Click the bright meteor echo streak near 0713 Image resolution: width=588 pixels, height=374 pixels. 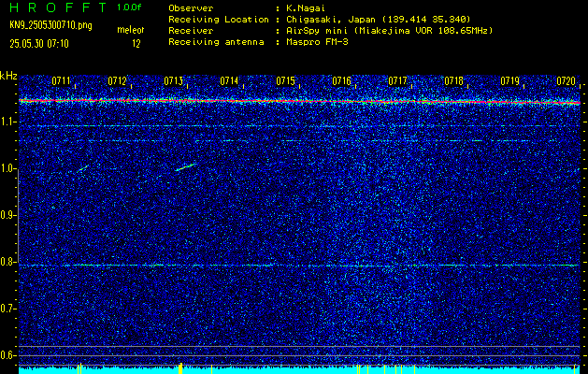coord(186,167)
